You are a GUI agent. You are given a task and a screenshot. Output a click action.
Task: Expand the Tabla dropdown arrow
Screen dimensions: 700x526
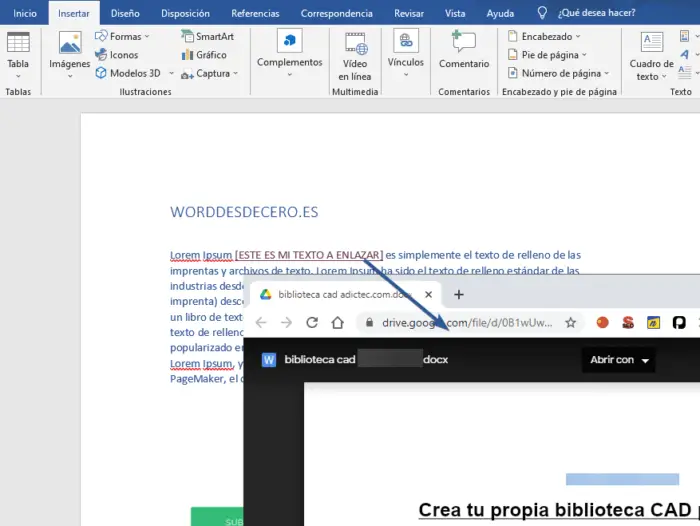(18, 76)
